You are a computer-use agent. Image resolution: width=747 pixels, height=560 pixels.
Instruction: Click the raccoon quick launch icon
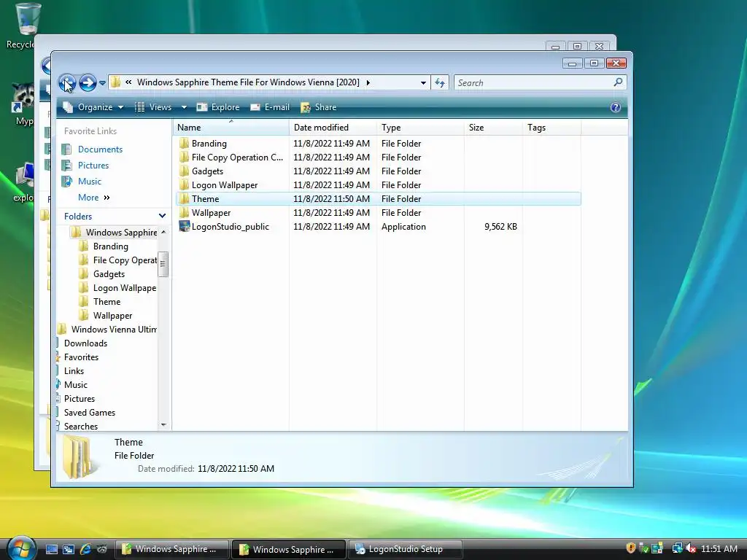[102, 548]
